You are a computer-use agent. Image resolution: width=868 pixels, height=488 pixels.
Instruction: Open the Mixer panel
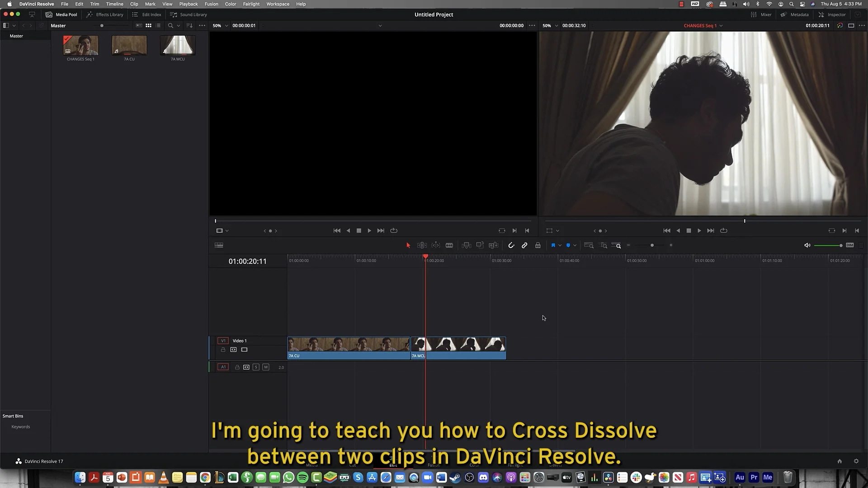click(x=763, y=14)
